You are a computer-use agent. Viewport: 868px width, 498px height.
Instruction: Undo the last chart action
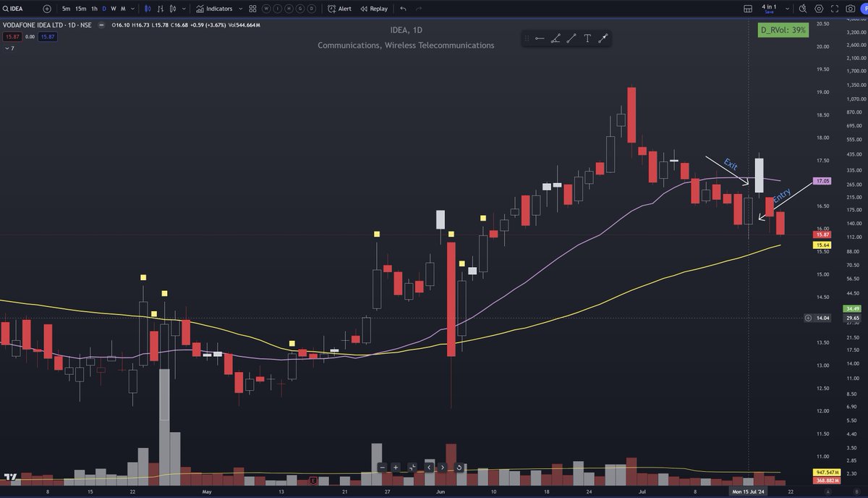click(x=403, y=9)
